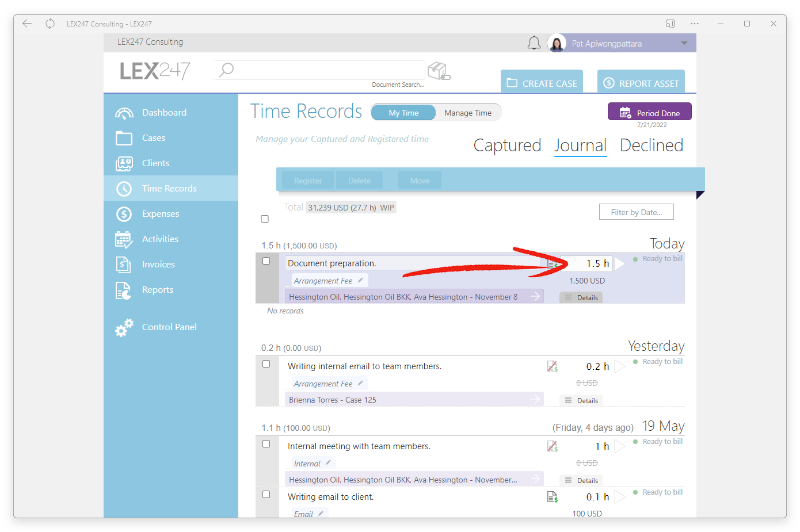Click the CREATE CASE button

(x=542, y=83)
